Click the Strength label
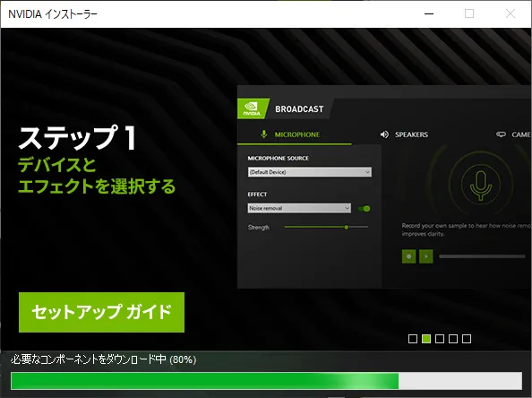The image size is (532, 398). pyautogui.click(x=259, y=228)
